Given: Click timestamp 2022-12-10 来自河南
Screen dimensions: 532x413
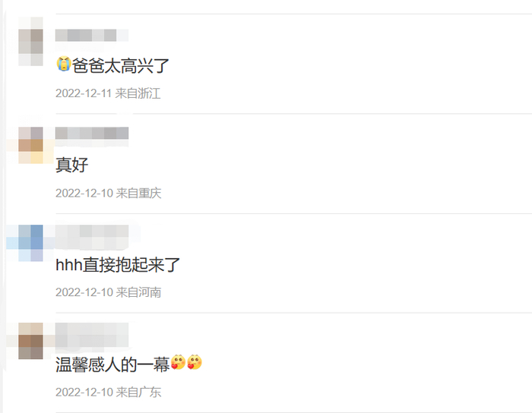Looking at the screenshot, I should (108, 292).
